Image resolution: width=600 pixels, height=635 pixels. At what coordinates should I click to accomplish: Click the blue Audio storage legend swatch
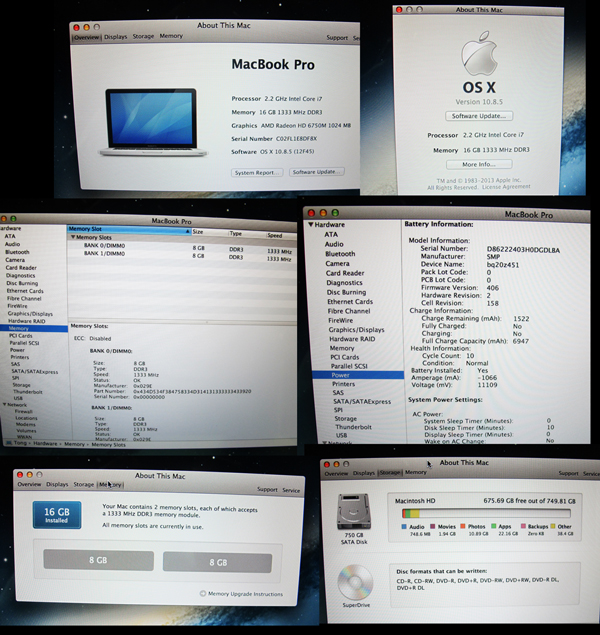coord(404,526)
